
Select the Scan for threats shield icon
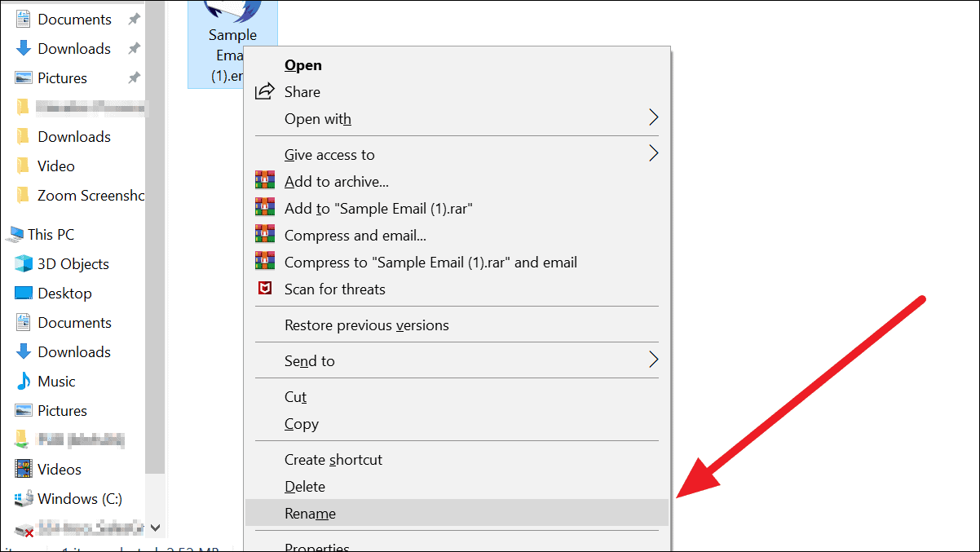click(x=265, y=289)
